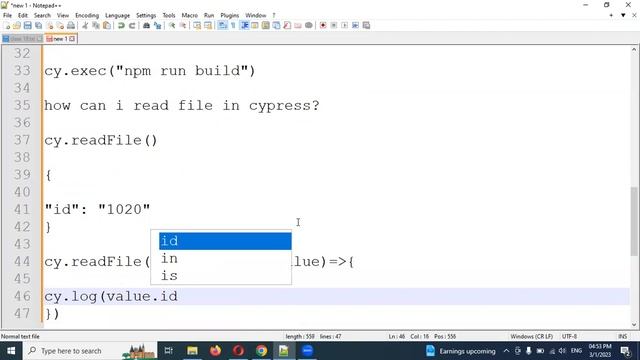Open Google Chrome from the taskbar
640x360 pixels.
click(261, 351)
